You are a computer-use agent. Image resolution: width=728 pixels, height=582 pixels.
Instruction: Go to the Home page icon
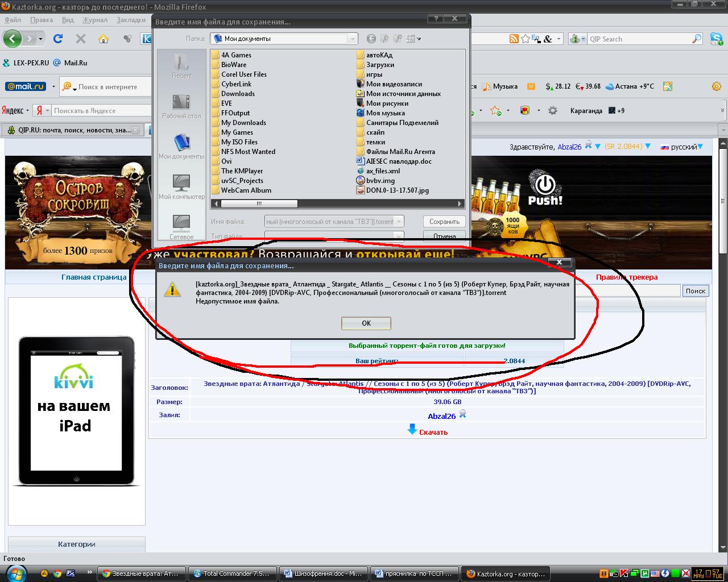pyautogui.click(x=104, y=39)
